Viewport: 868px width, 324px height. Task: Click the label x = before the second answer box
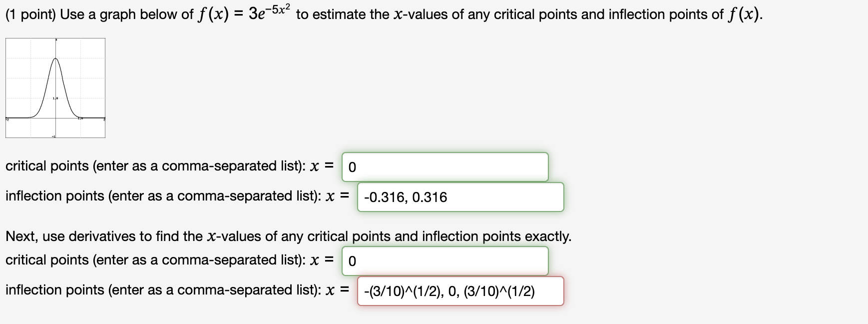pos(339,196)
